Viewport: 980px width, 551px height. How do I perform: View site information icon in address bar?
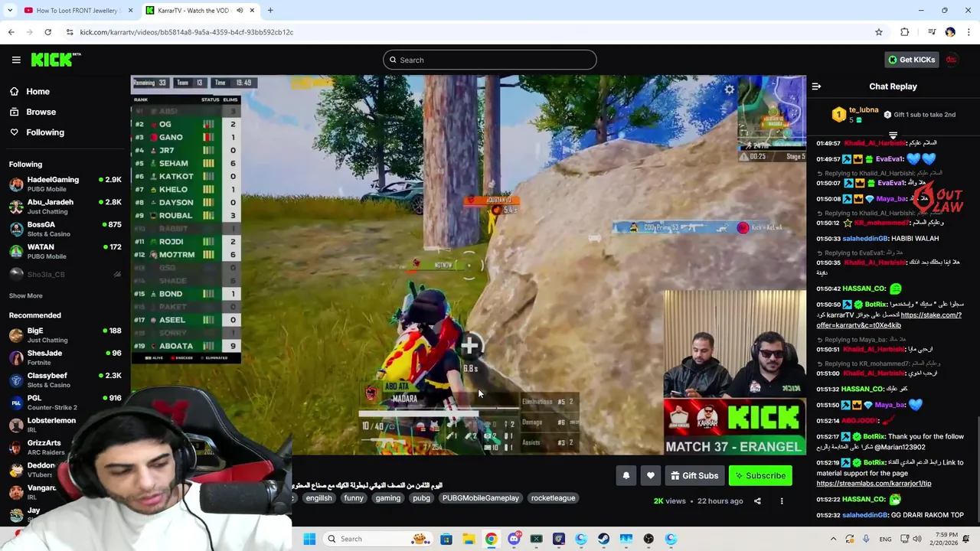[x=70, y=32]
